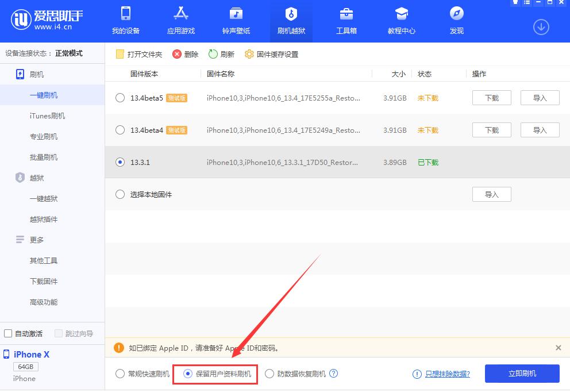Open the 我的设备 (My Device) section
Viewport: 570px width, 392px height.
click(125, 21)
